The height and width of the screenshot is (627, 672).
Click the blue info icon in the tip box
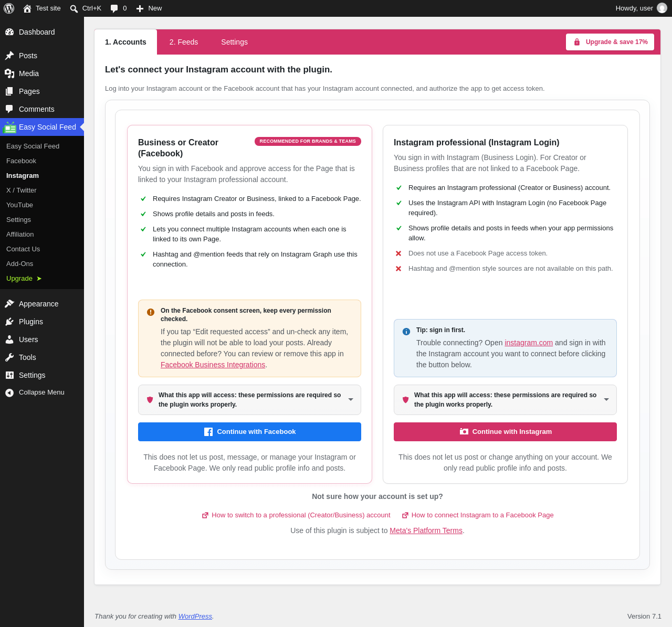click(406, 332)
